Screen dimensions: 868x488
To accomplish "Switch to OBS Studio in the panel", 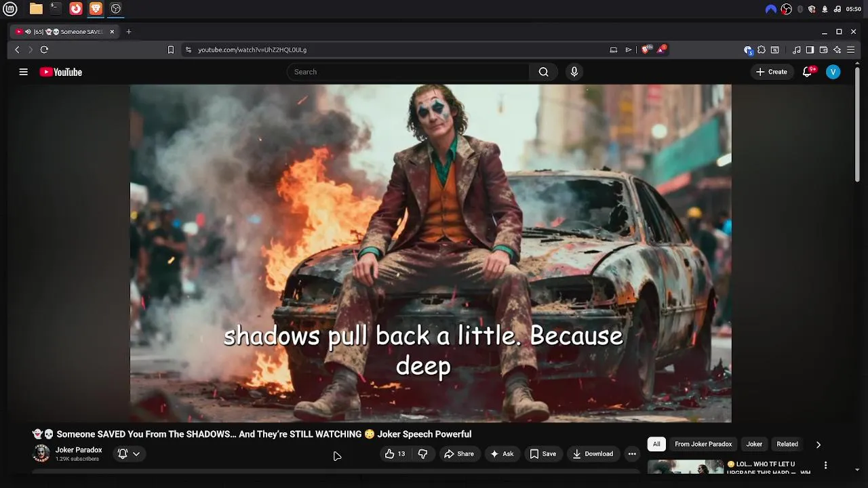I will pos(115,9).
